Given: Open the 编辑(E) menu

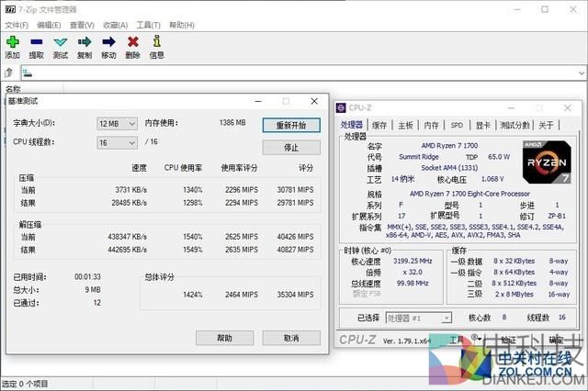Looking at the screenshot, I should point(49,25).
